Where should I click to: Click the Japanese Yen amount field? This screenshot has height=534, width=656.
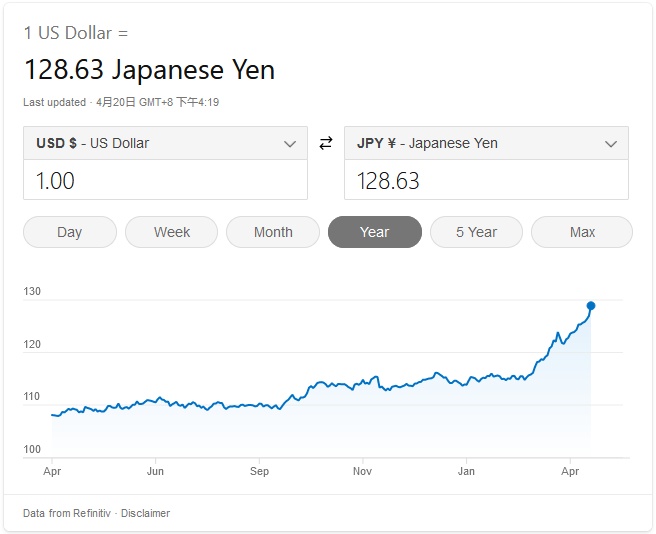pyautogui.click(x=486, y=181)
